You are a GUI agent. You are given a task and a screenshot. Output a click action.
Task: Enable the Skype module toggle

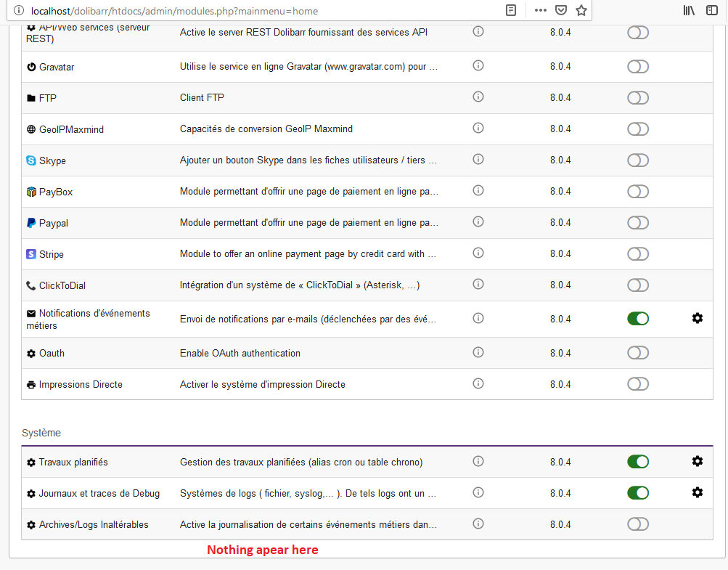[637, 160]
